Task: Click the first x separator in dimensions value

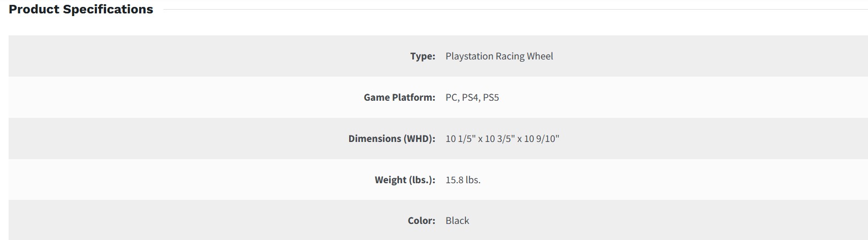Action: [480, 139]
